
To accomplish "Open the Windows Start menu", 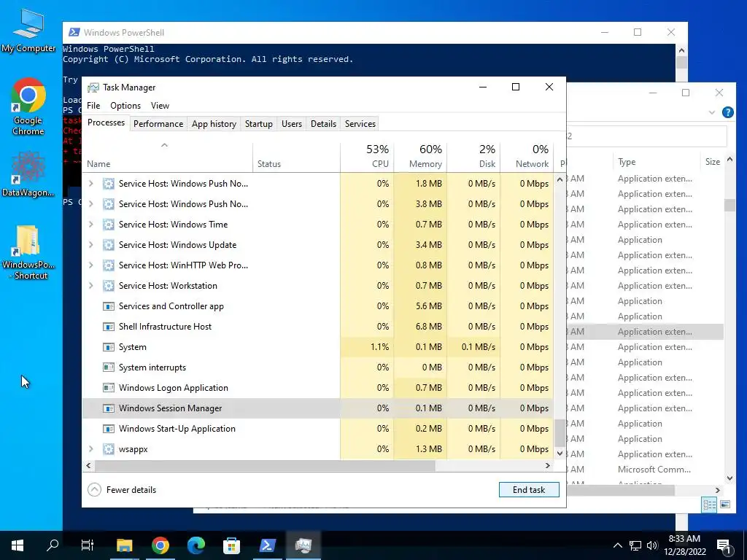I will 18,545.
